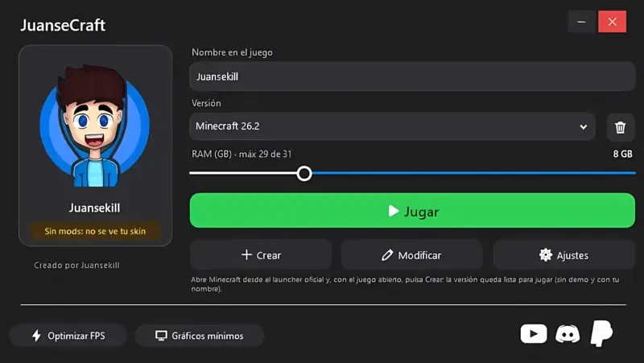Click the JuanseCraft title text
Screen dimensions: 644x363
(x=63, y=25)
